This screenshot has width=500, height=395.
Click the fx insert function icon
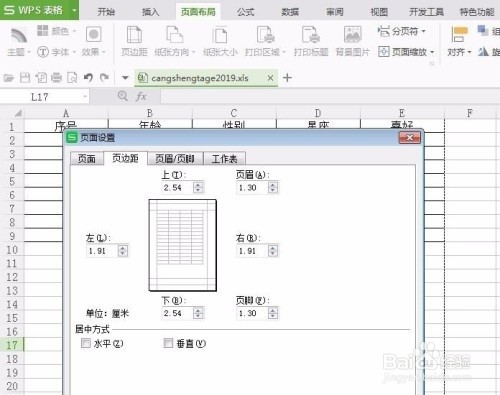click(x=141, y=97)
